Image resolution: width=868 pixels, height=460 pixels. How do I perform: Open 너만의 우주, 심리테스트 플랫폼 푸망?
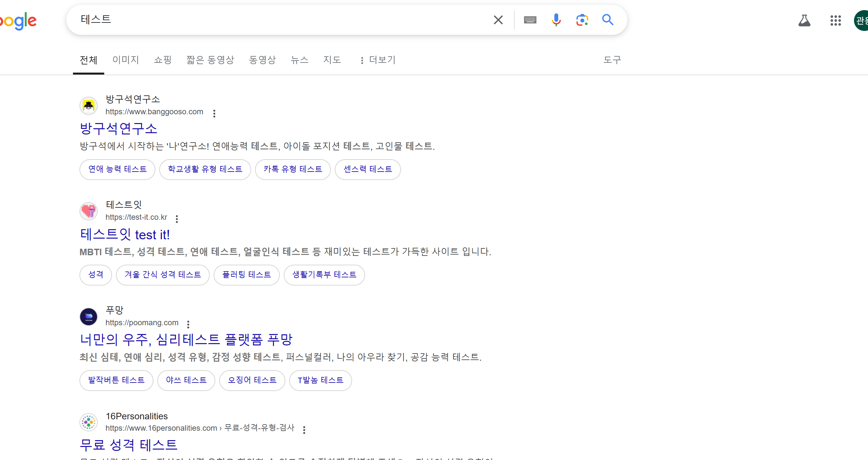[x=186, y=340]
